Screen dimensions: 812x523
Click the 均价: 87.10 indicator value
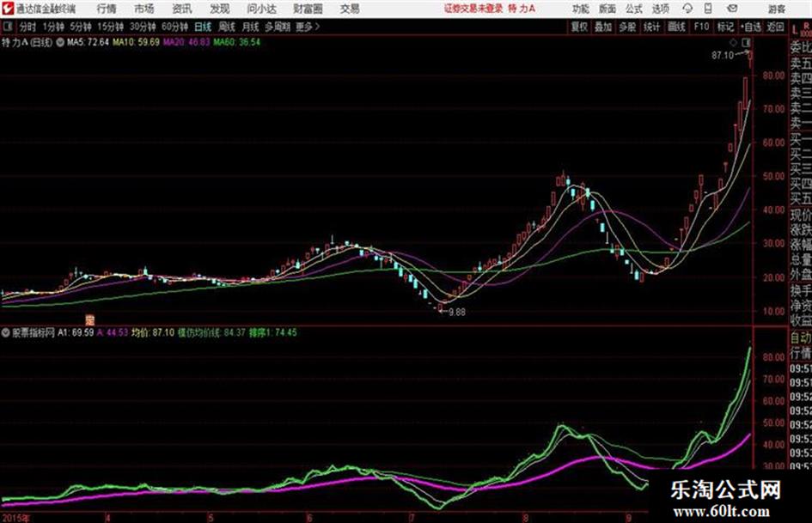pos(153,332)
